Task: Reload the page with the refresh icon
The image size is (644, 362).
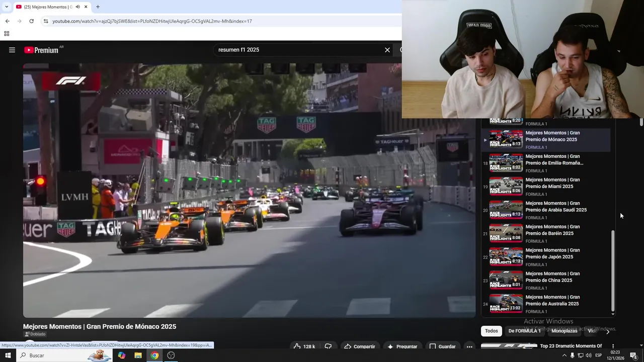Action: pyautogui.click(x=31, y=21)
